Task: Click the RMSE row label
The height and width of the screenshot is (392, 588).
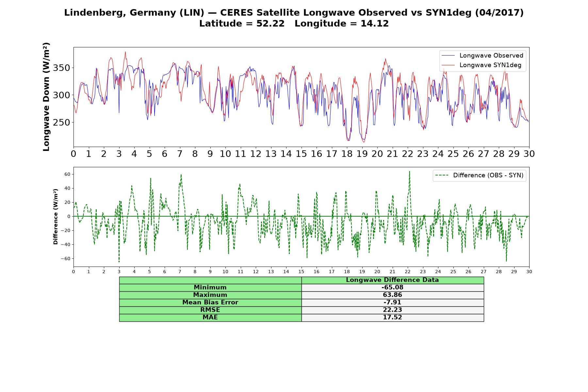Action: (x=210, y=310)
